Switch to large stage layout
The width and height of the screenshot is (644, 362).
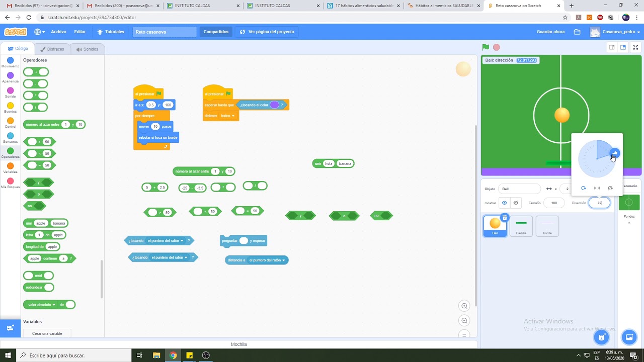point(623,47)
